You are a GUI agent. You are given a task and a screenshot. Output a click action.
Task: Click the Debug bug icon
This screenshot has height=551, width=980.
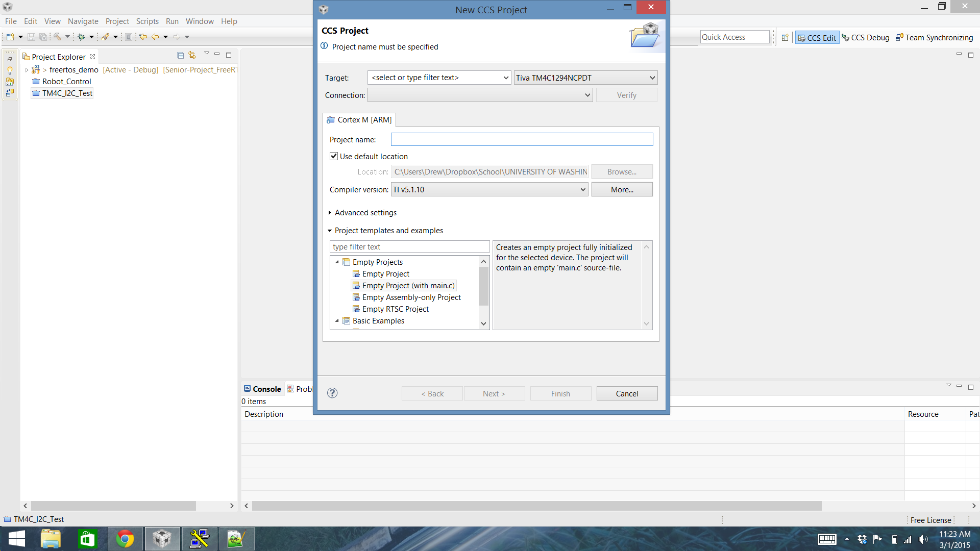pos(81,37)
